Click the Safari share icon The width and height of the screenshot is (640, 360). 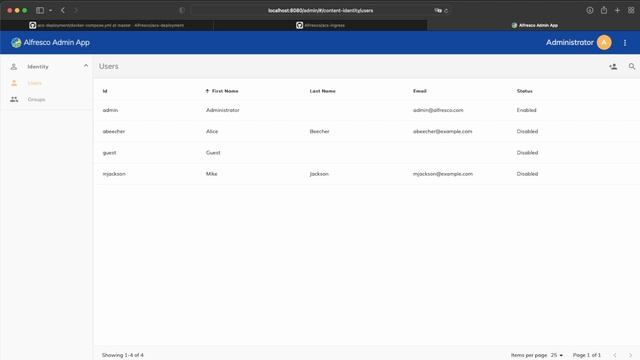[604, 10]
